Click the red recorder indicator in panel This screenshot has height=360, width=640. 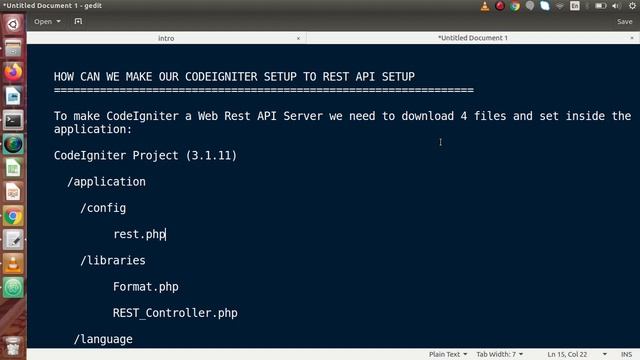(x=500, y=6)
